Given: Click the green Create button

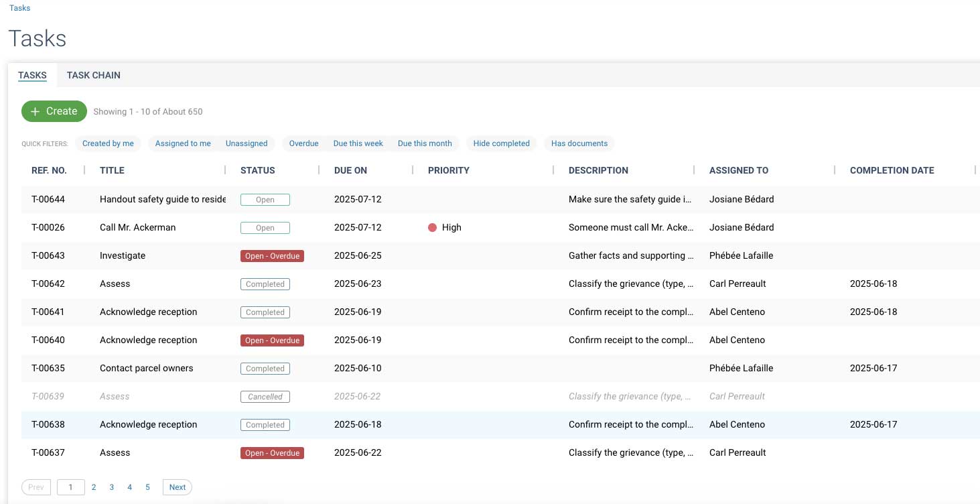Looking at the screenshot, I should 54,111.
